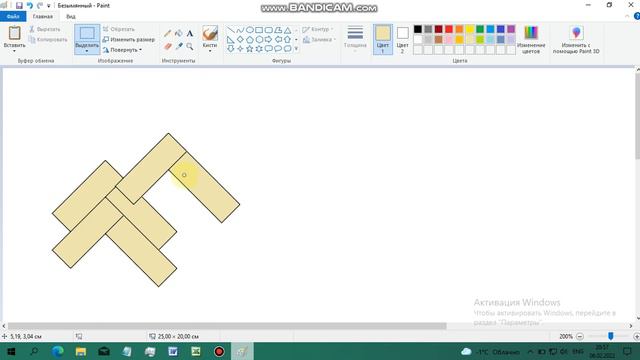Open Edit colors dialog
This screenshot has width=640, height=360.
point(531,40)
